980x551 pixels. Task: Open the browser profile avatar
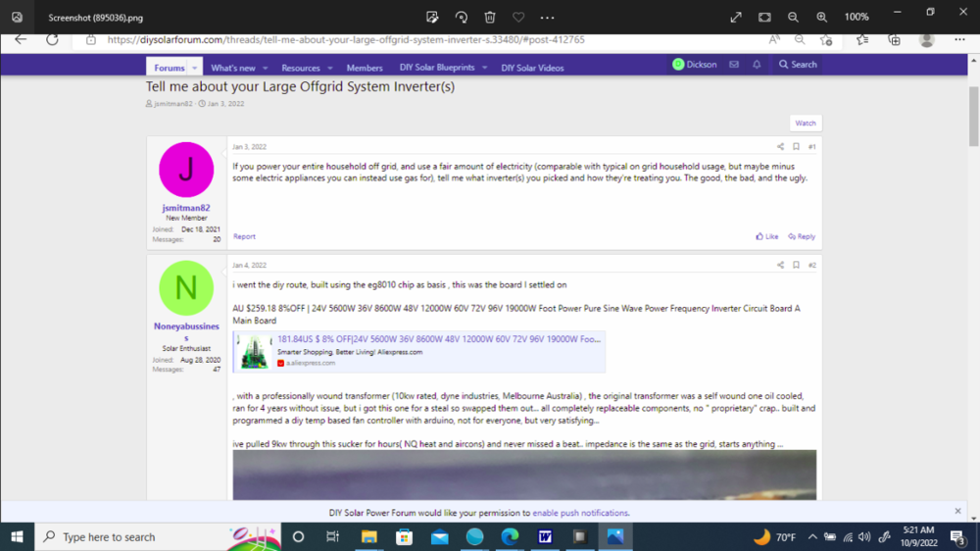pyautogui.click(x=927, y=40)
